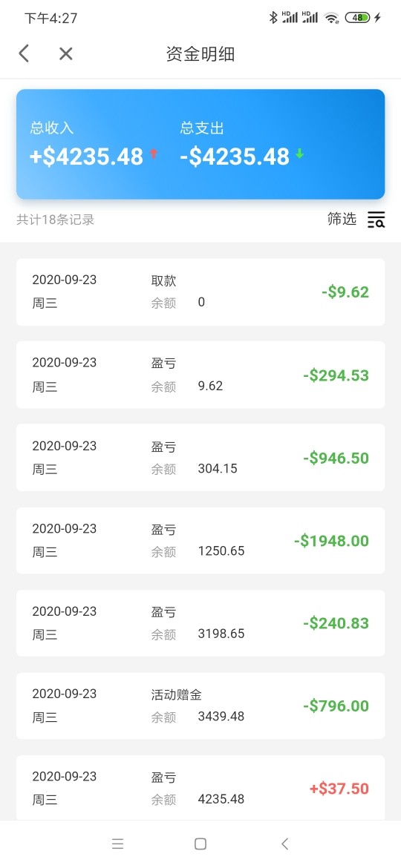This screenshot has width=401, height=868.
Task: Open the filter list-search icon
Action: point(376,220)
